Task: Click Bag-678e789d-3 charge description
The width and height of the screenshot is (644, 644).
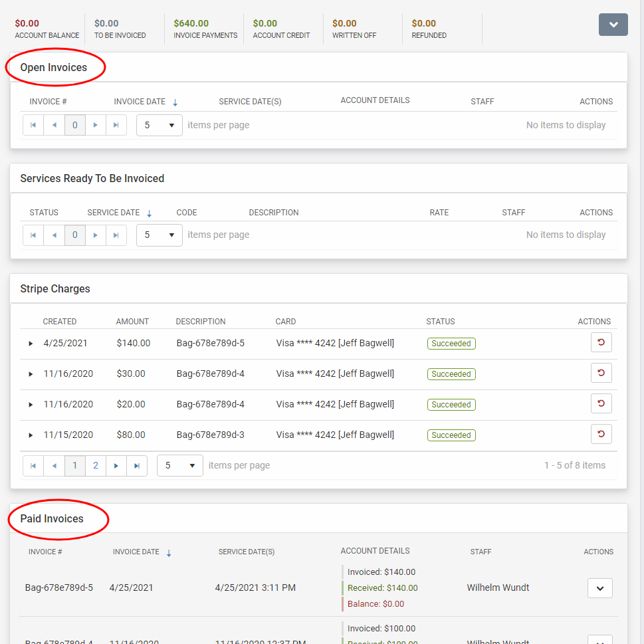Action: pyautogui.click(x=210, y=435)
